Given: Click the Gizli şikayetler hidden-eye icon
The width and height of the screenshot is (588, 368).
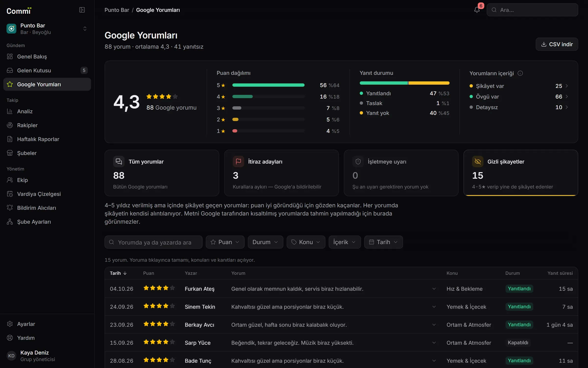Looking at the screenshot, I should point(478,161).
